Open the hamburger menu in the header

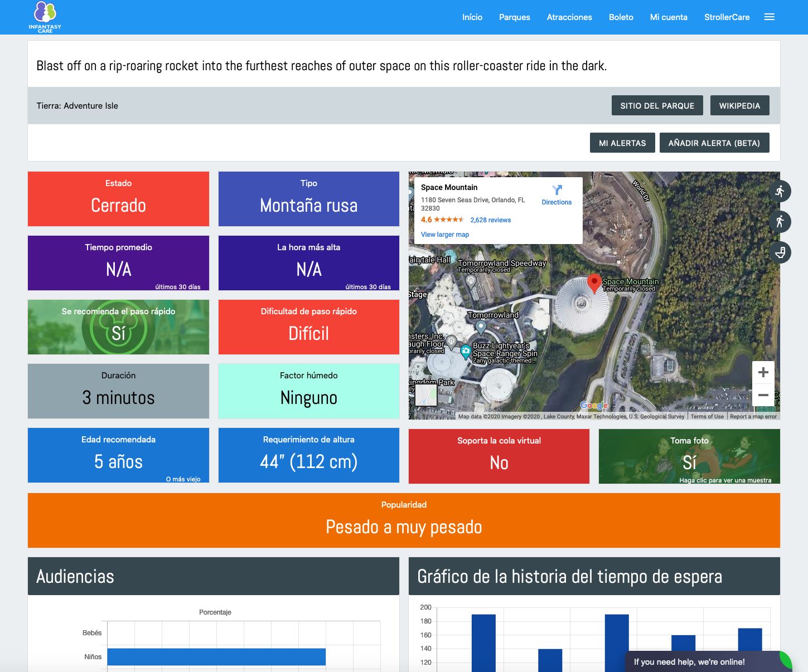pos(769,17)
